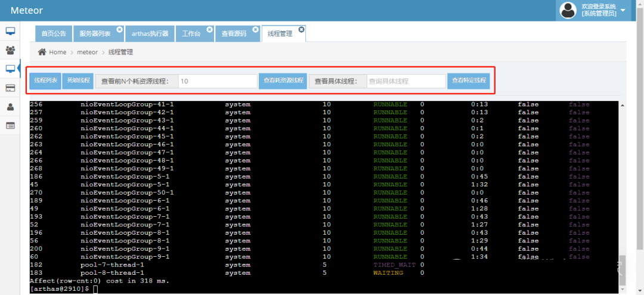Close the 线程管理 tab
The image size is (644, 295).
tap(301, 29)
